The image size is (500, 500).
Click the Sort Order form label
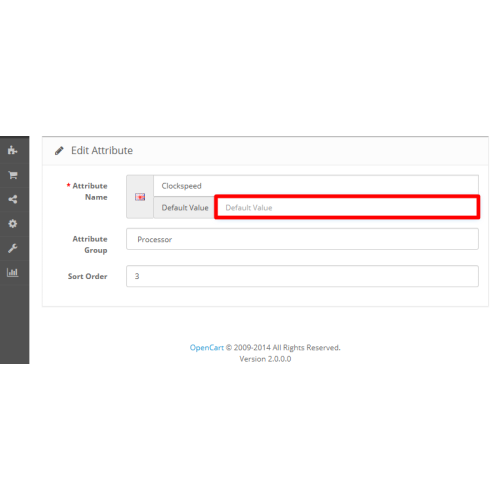88,276
